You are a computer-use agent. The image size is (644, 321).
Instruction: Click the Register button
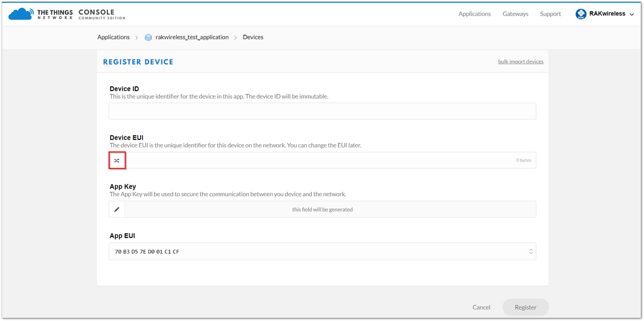coord(525,307)
